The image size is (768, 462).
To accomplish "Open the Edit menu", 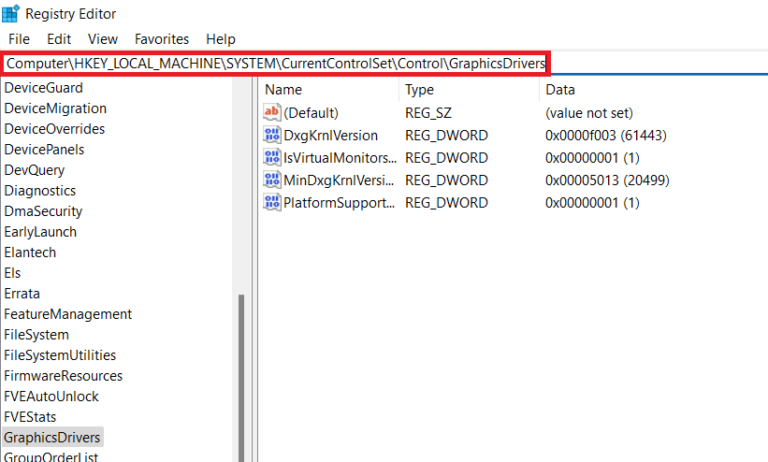I will click(59, 39).
